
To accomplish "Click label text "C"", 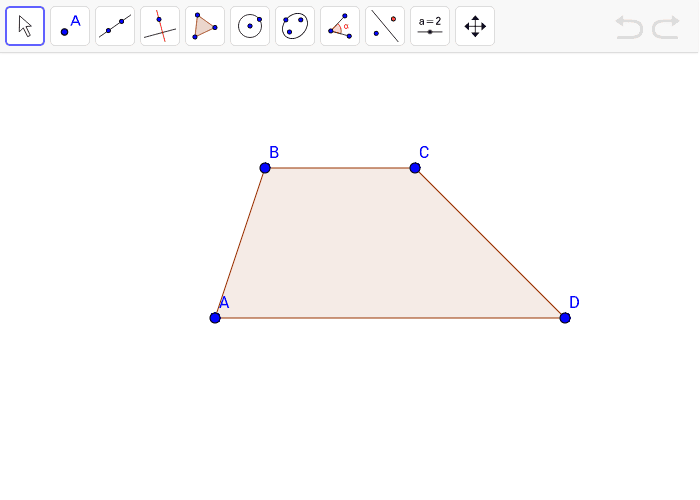I will click(x=424, y=152).
